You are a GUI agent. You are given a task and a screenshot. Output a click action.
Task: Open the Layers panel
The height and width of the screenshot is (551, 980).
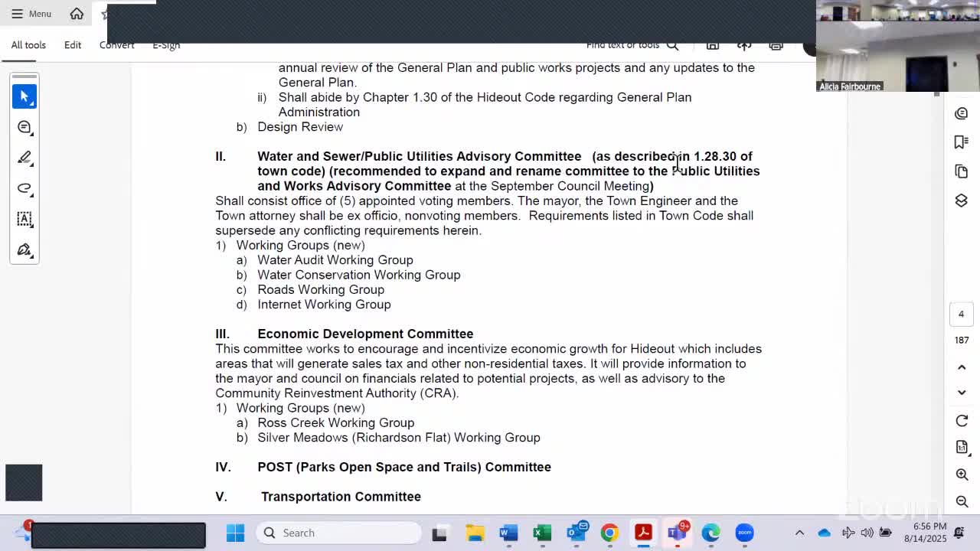tap(962, 201)
